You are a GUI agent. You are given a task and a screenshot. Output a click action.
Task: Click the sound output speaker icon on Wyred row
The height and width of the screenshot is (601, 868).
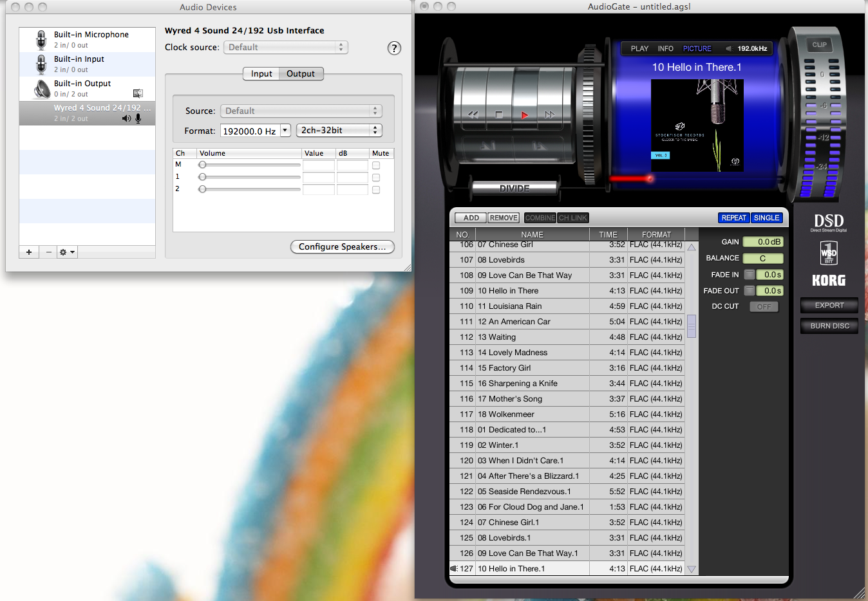126,118
